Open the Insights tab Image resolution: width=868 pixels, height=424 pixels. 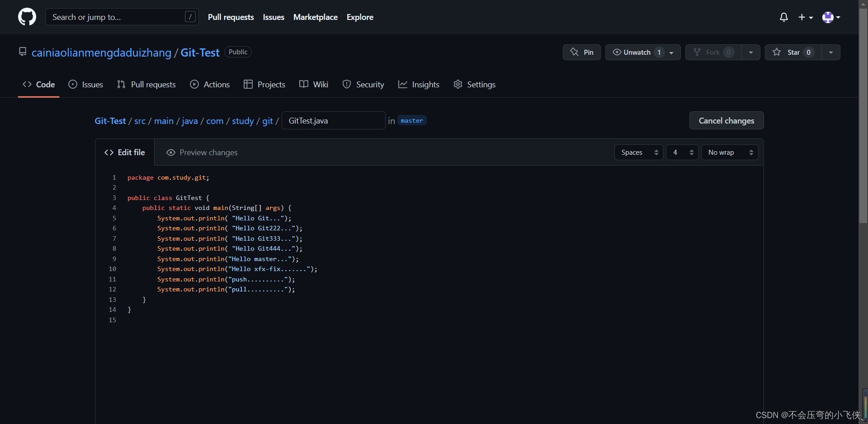(419, 85)
